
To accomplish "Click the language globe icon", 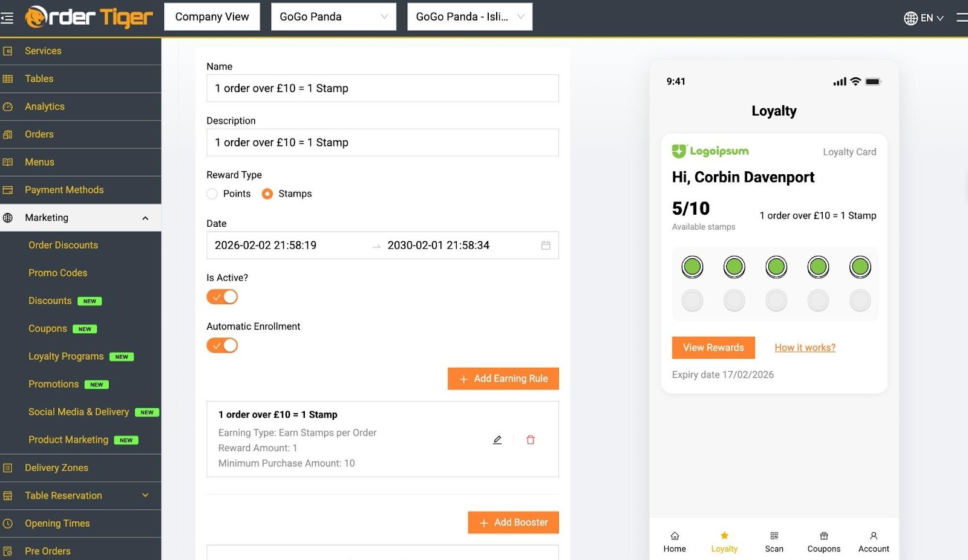I will [911, 18].
